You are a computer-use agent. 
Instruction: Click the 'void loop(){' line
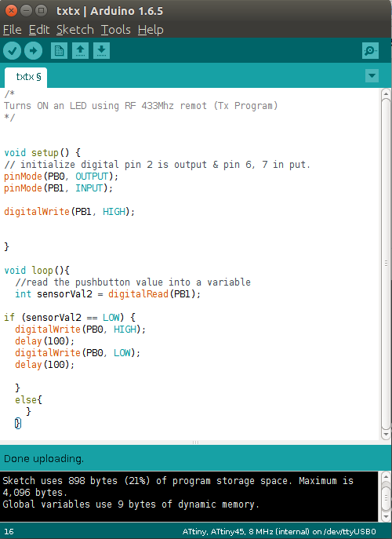tap(37, 270)
